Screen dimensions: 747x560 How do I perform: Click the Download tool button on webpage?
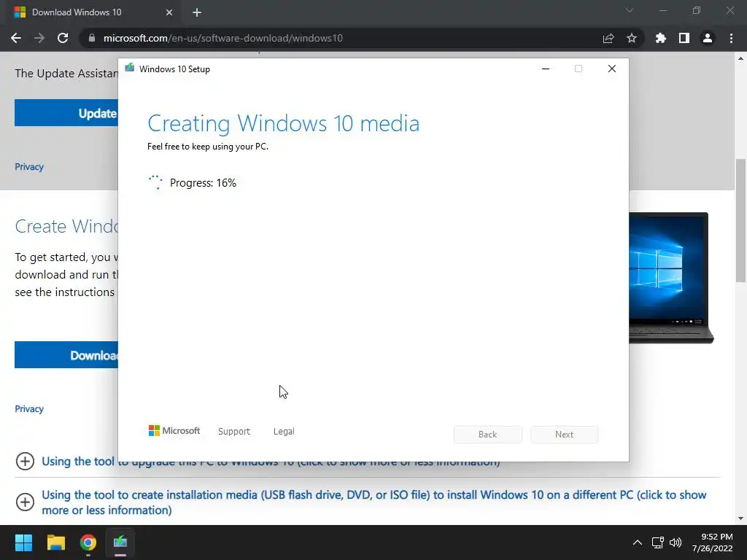tap(66, 355)
